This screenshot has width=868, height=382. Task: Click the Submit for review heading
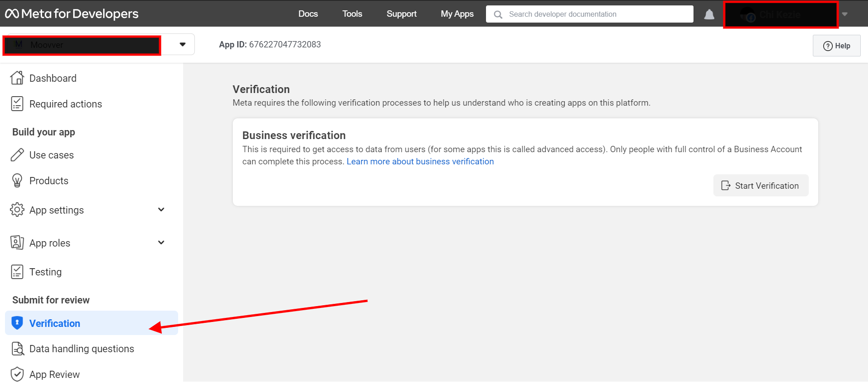click(x=51, y=300)
